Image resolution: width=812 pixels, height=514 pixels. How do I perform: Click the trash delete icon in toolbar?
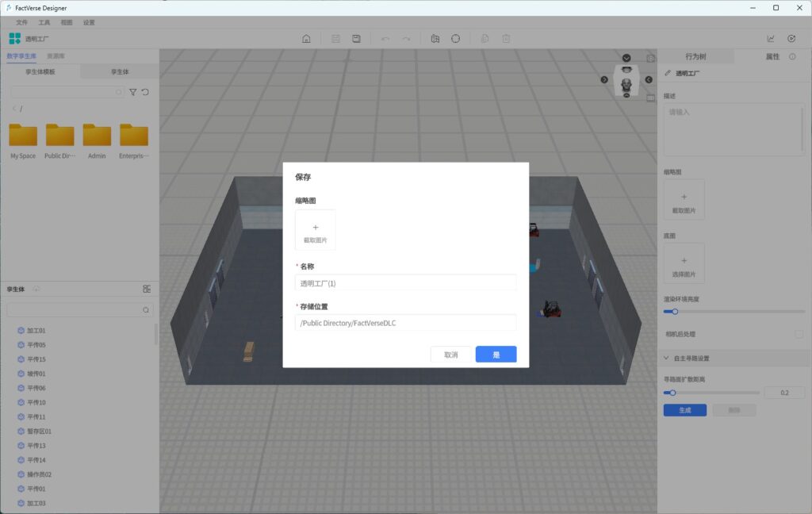pos(506,39)
